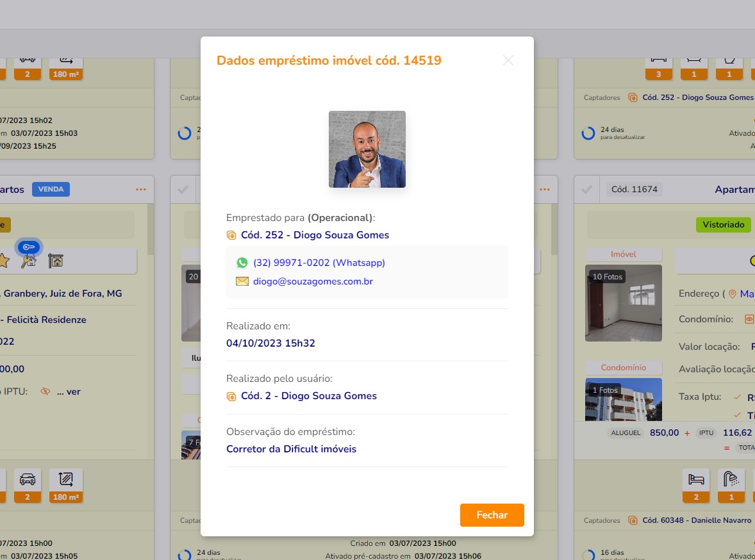Tick the checkmark on the middle property card
This screenshot has width=755, height=560.
point(183,190)
